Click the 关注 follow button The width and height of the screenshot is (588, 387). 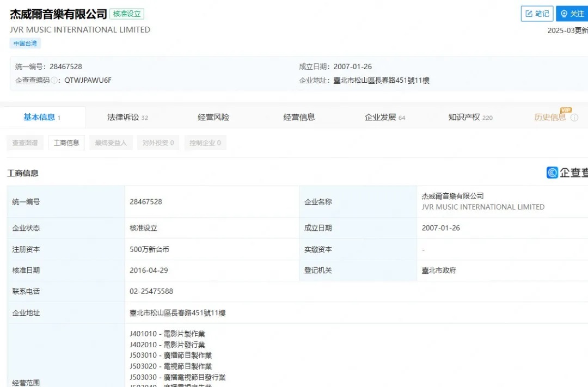point(572,14)
